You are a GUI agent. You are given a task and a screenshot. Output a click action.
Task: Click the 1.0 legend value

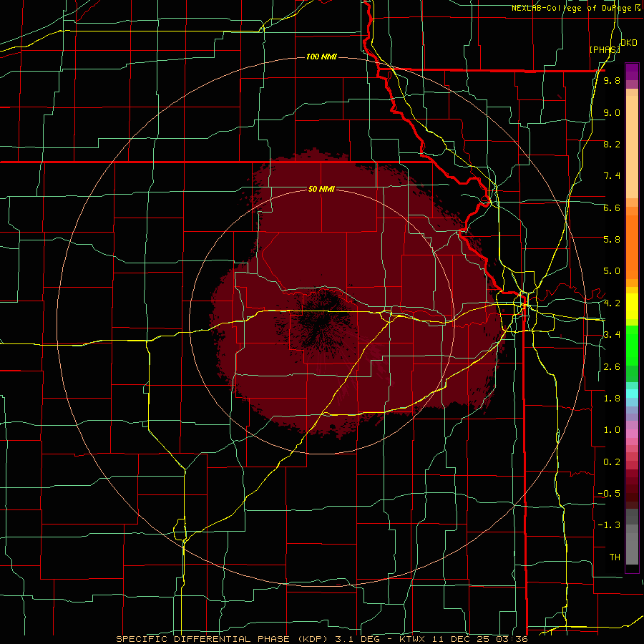(612, 430)
